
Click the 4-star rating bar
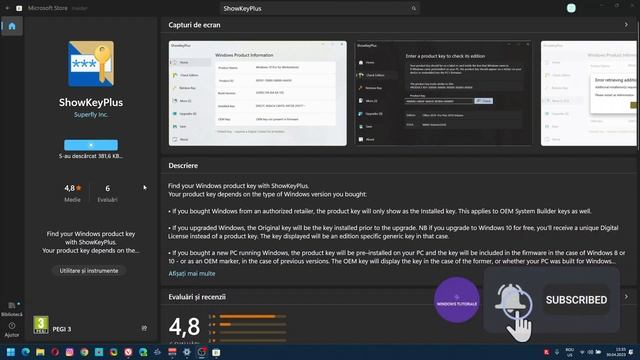pos(253,324)
